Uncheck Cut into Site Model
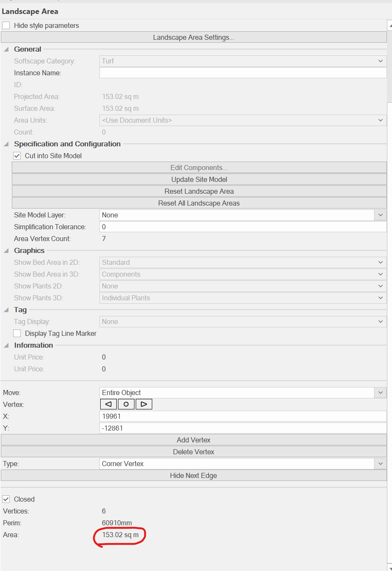Screen dimensions: 392x571 point(16,156)
